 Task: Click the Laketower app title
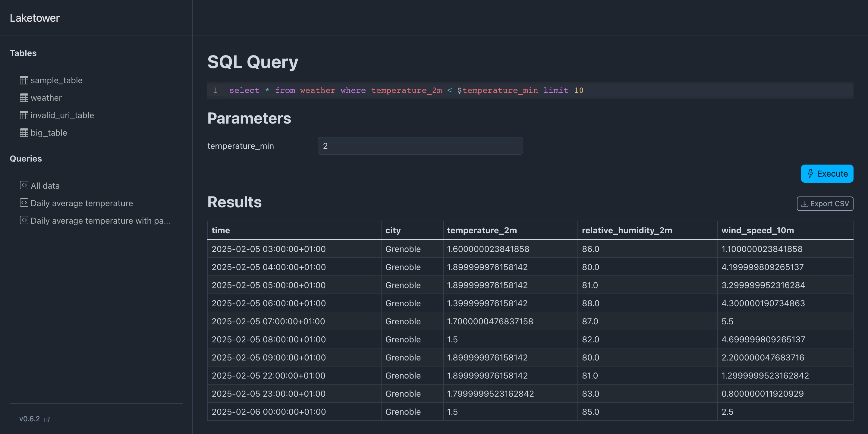click(x=35, y=18)
